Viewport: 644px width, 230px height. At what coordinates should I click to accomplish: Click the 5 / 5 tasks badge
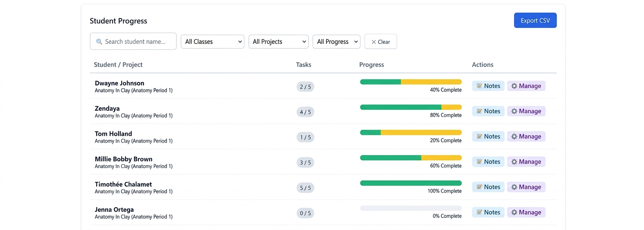(x=305, y=188)
